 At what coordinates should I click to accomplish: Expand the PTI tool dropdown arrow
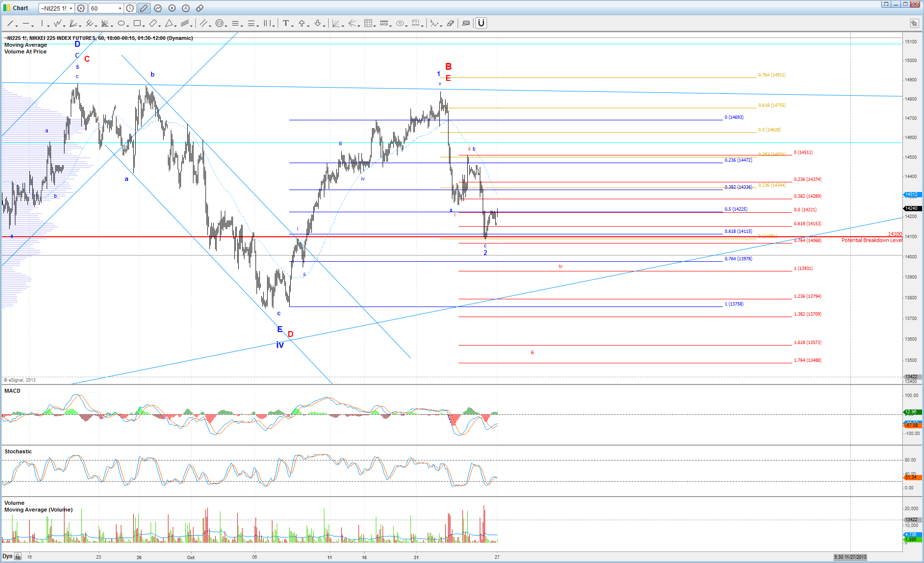(423, 25)
